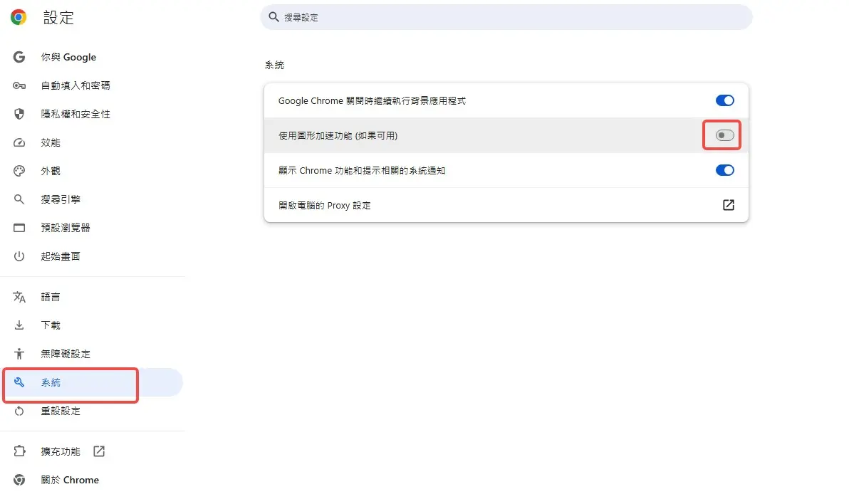This screenshot has height=504, width=849.
Task: Click the 系統 section heading
Action: pos(274,65)
